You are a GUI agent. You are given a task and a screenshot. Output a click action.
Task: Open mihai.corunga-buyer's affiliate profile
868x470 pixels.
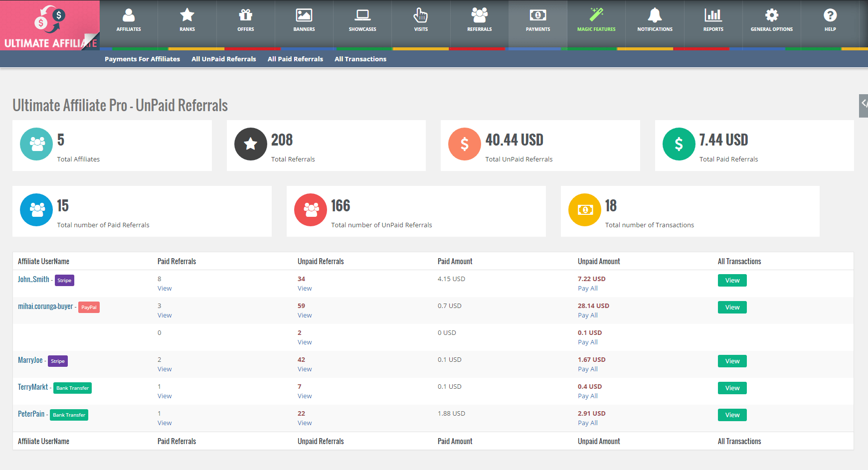[45, 306]
